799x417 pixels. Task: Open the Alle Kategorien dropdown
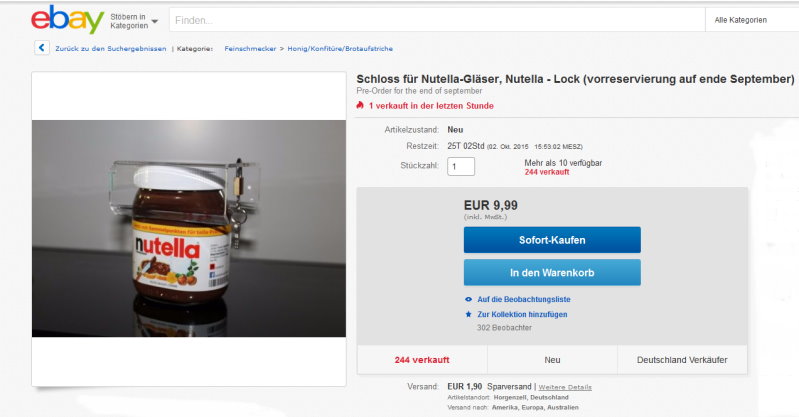coord(744,20)
